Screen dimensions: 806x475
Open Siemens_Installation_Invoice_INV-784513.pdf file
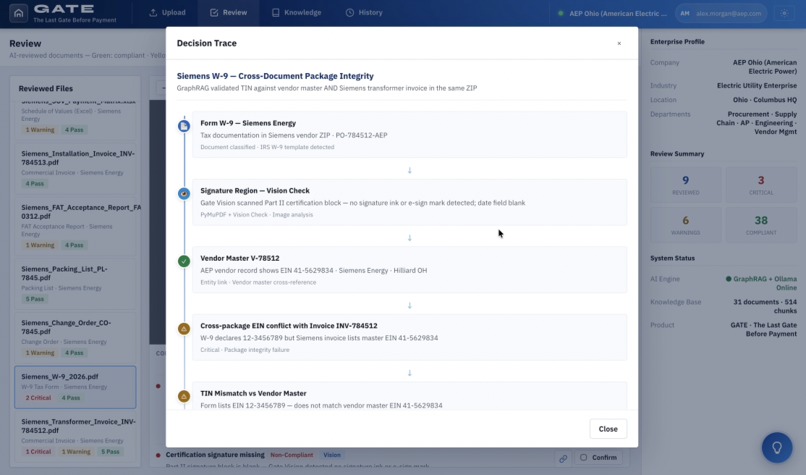[x=76, y=168]
